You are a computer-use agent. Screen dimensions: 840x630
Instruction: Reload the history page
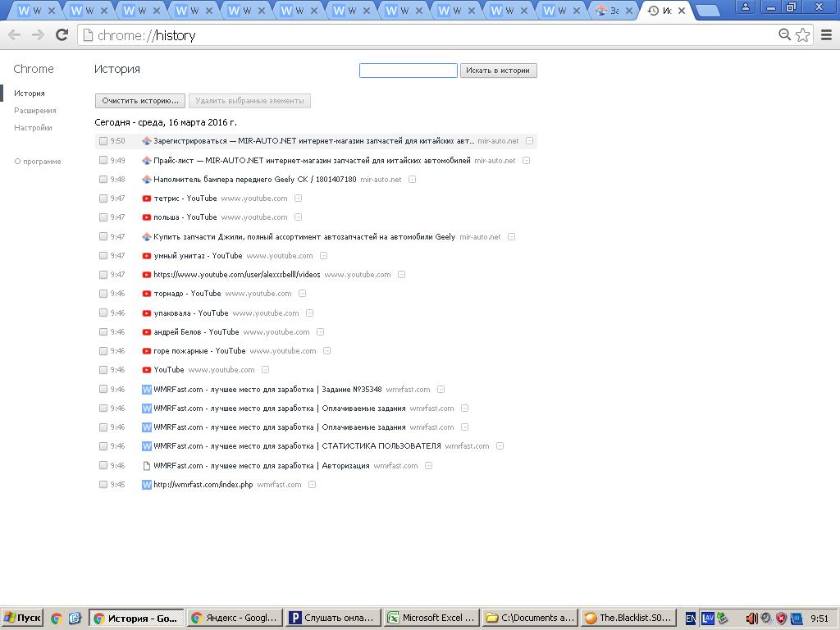point(62,35)
